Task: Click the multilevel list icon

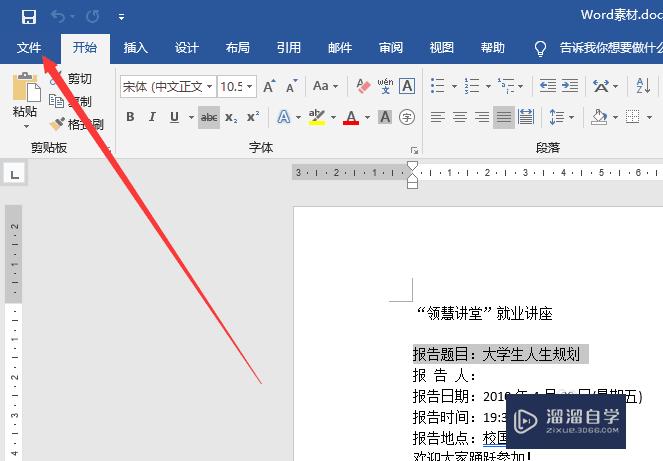Action: [x=506, y=86]
